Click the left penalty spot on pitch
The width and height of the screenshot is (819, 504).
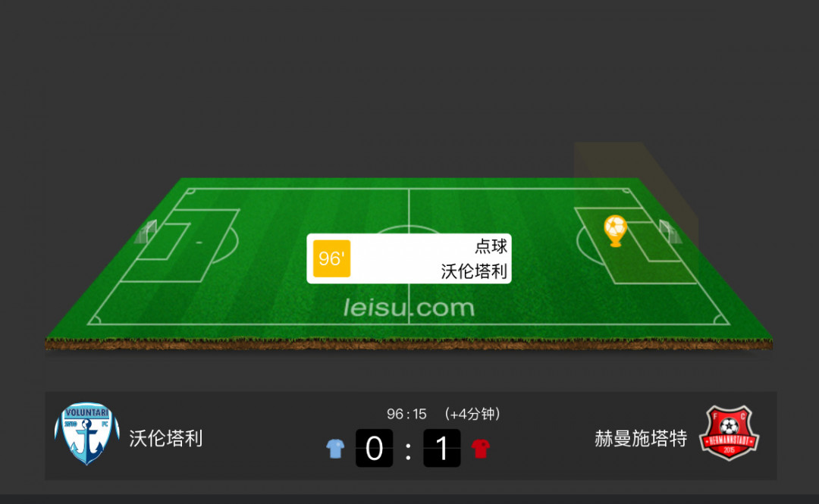pos(199,243)
